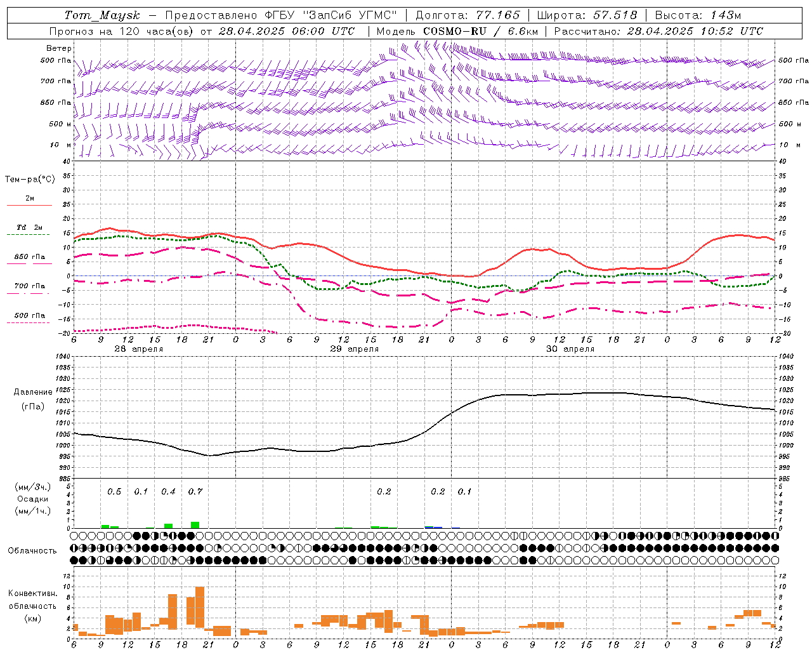Select the 'Модель COSMO-RU / 6.6км' label
812x650 pixels.
click(x=457, y=31)
